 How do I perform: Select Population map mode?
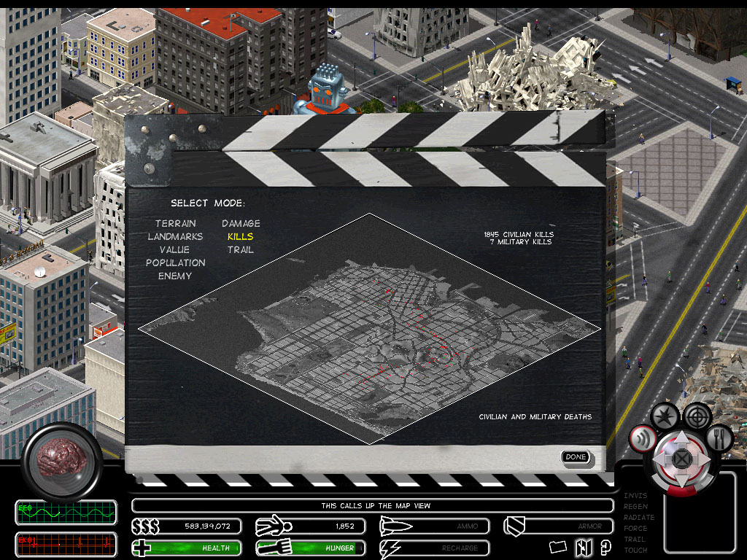(175, 262)
